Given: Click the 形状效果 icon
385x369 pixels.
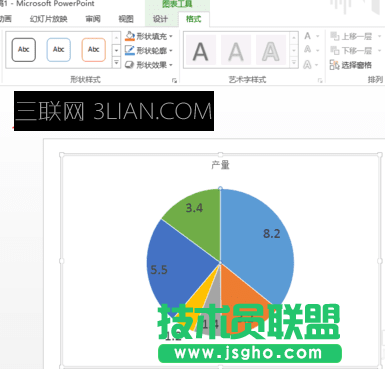Looking at the screenshot, I should 130,65.
